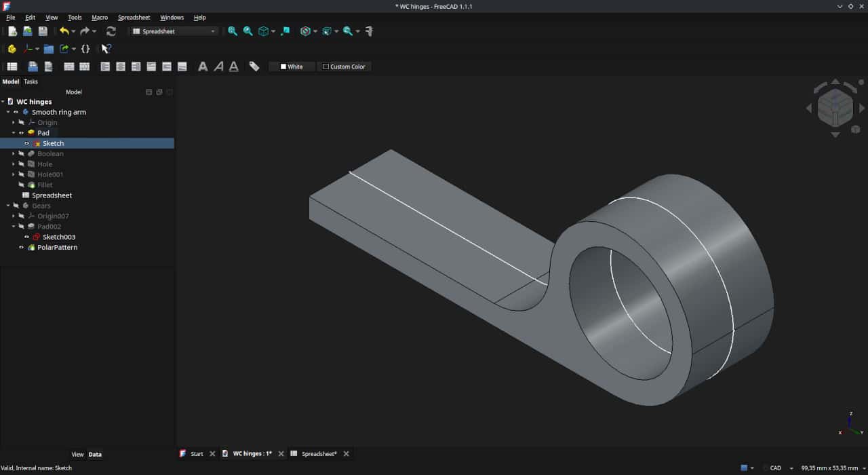Export the spreadsheet to file
This screenshot has width=868, height=475.
point(48,66)
